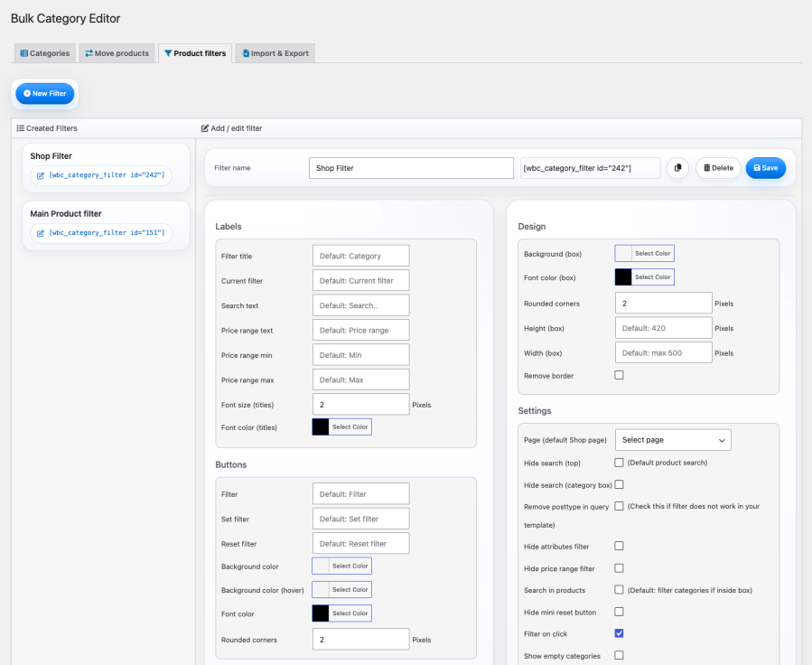
Task: Toggle Hide search (category box) checkbox
Action: click(x=619, y=485)
